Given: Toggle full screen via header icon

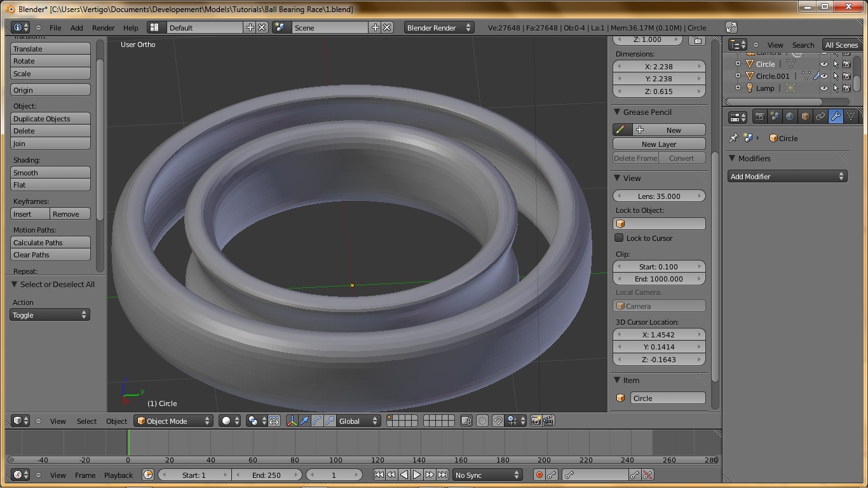Looking at the screenshot, I should click(x=731, y=27).
